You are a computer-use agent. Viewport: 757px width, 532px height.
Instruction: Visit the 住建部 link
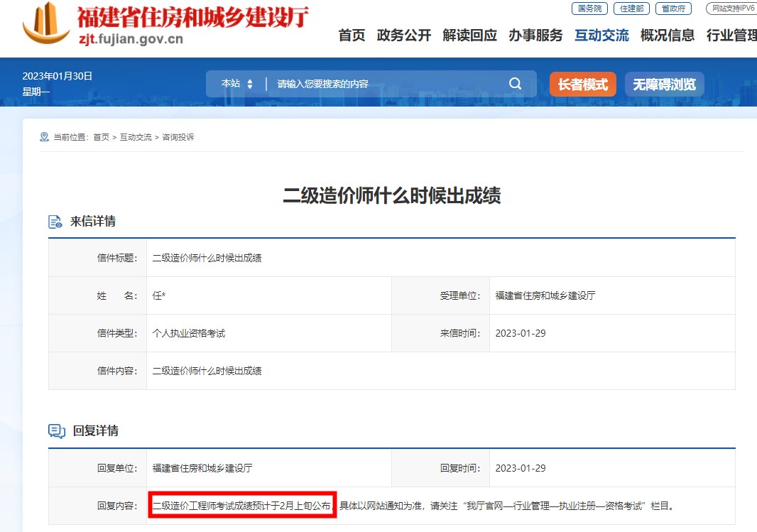pos(631,9)
